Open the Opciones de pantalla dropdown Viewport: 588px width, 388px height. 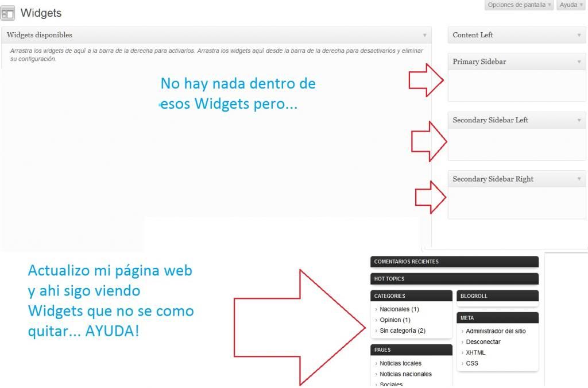(x=519, y=5)
